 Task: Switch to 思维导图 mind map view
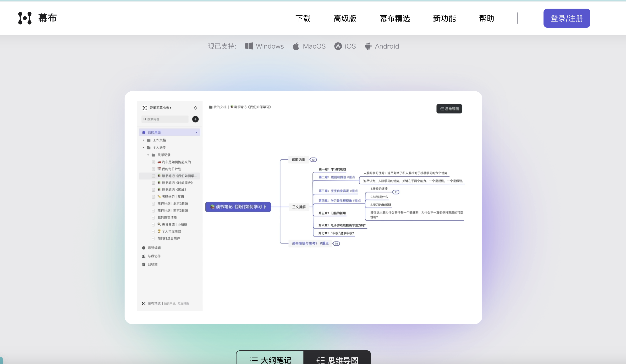pos(337,359)
